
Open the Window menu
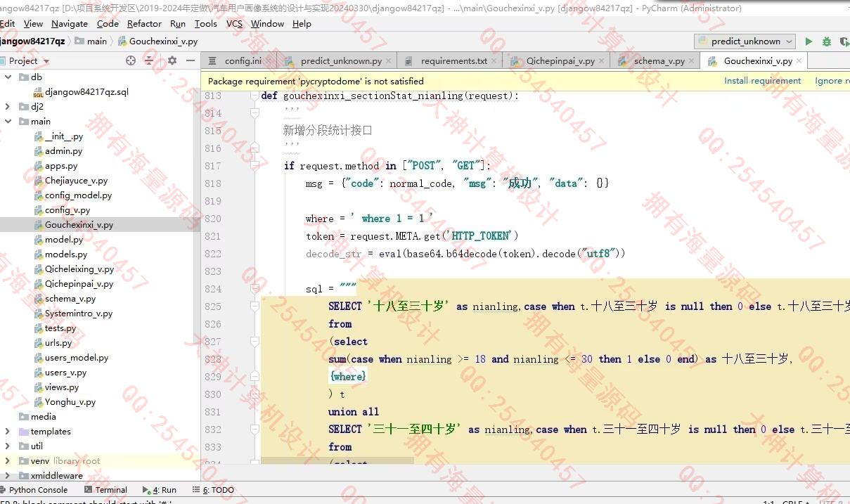[267, 23]
